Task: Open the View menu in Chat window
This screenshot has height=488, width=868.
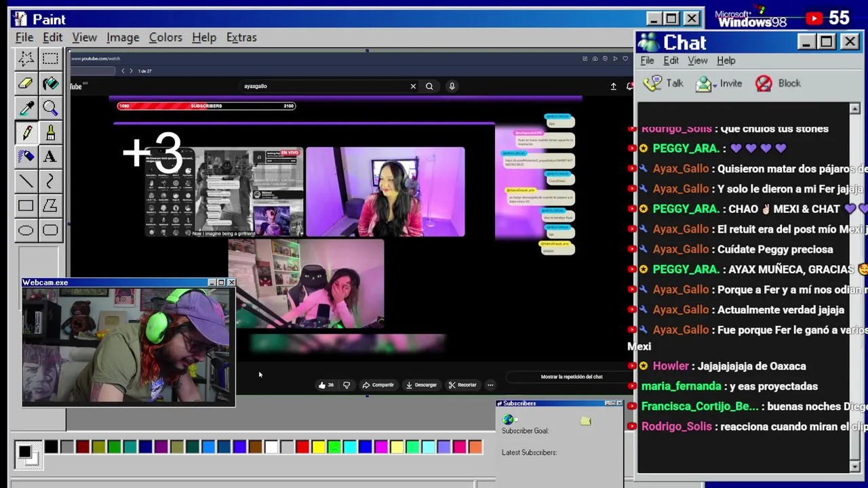Action: click(698, 60)
